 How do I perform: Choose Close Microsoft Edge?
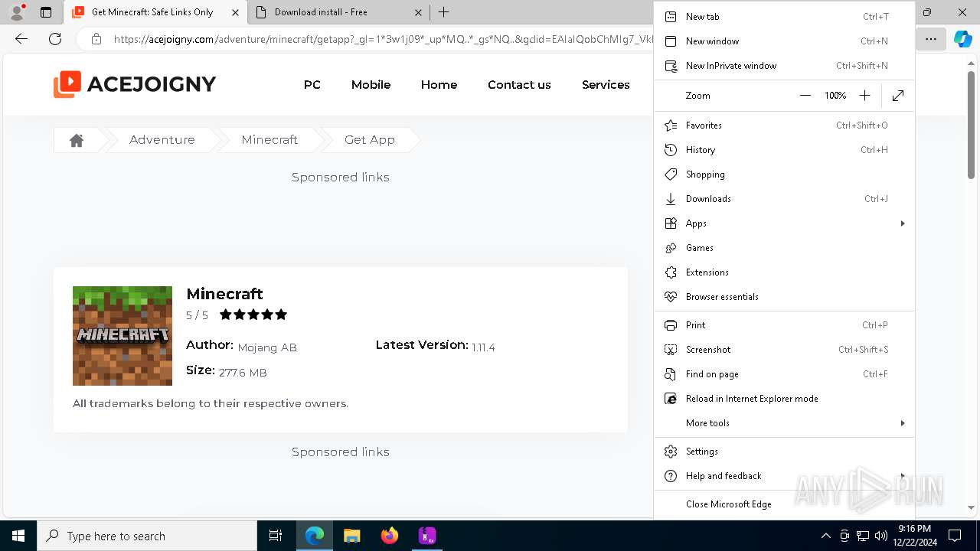785,504
